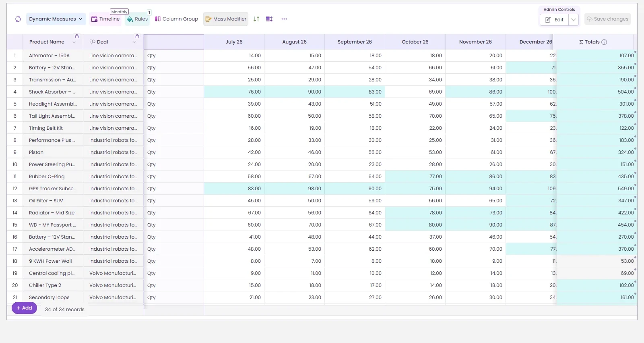Image resolution: width=644 pixels, height=343 pixels.
Task: Click the + Add button
Action: coord(24,308)
